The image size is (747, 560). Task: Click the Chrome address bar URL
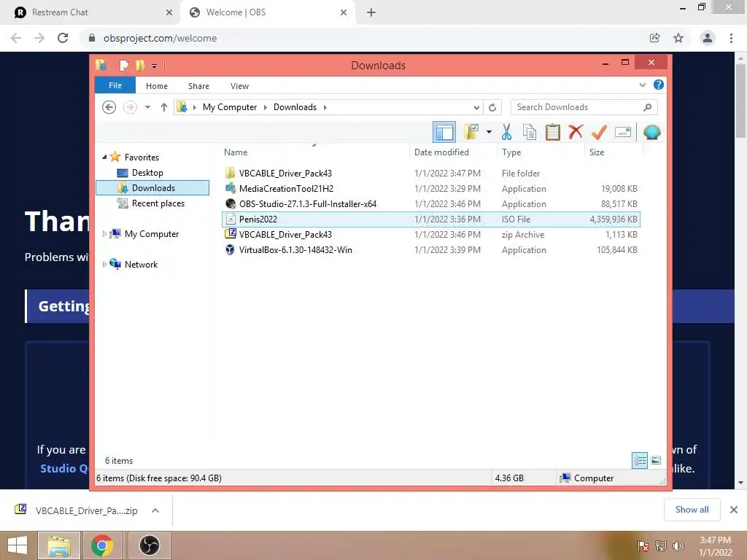160,38
